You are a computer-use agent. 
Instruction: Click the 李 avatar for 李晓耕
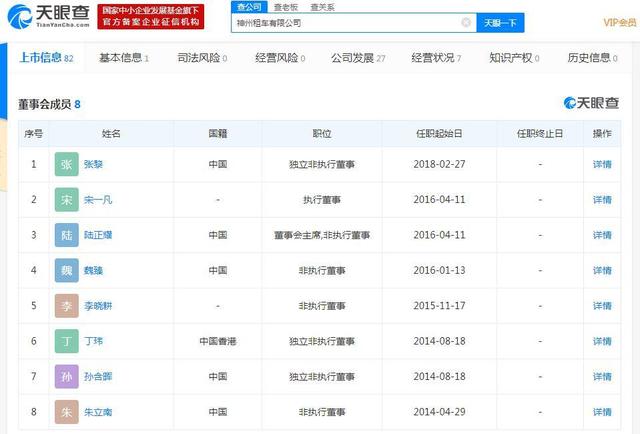[x=66, y=305]
